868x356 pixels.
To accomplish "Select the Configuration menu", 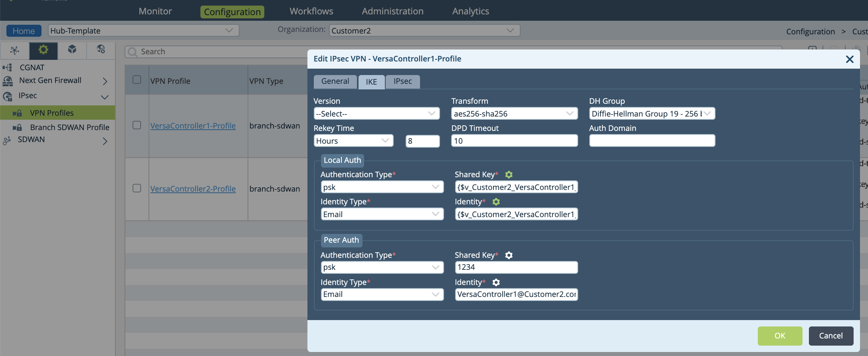I will coord(232,12).
